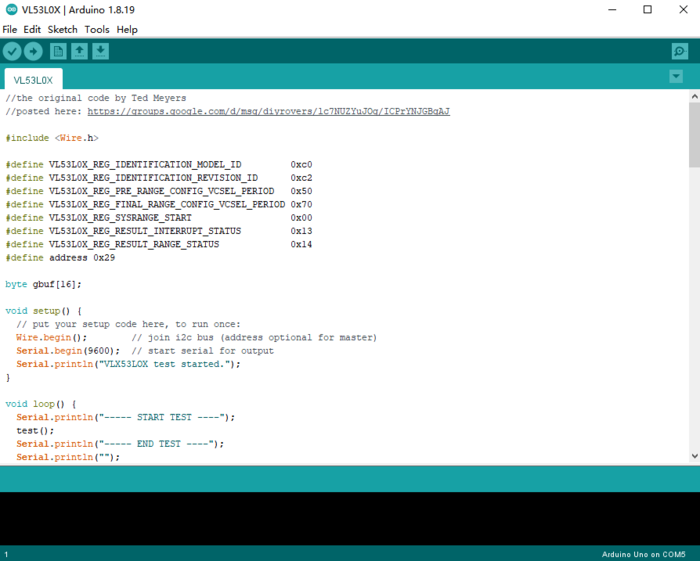The image size is (700, 561).
Task: Click the editor scrollbar down arrow
Action: 694,456
